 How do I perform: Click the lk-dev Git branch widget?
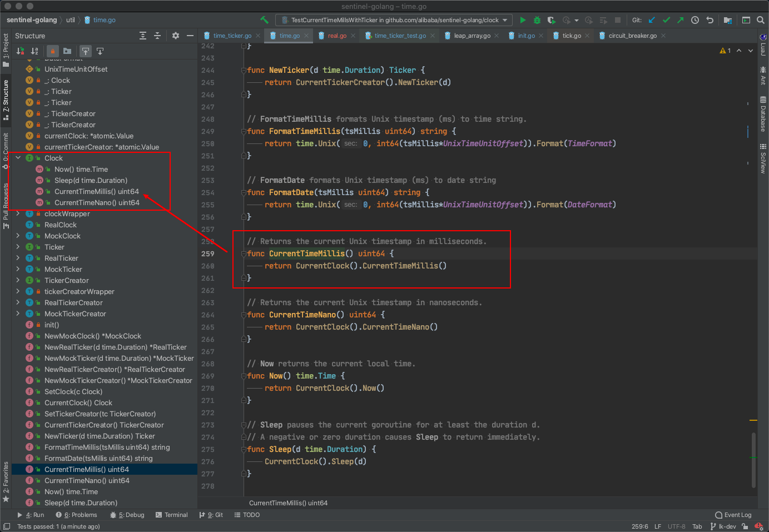pyautogui.click(x=723, y=526)
